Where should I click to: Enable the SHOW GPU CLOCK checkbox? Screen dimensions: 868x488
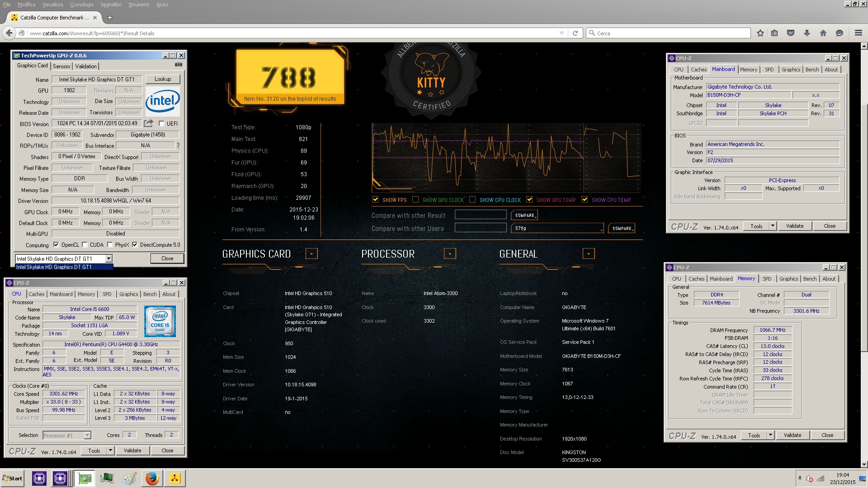click(415, 200)
